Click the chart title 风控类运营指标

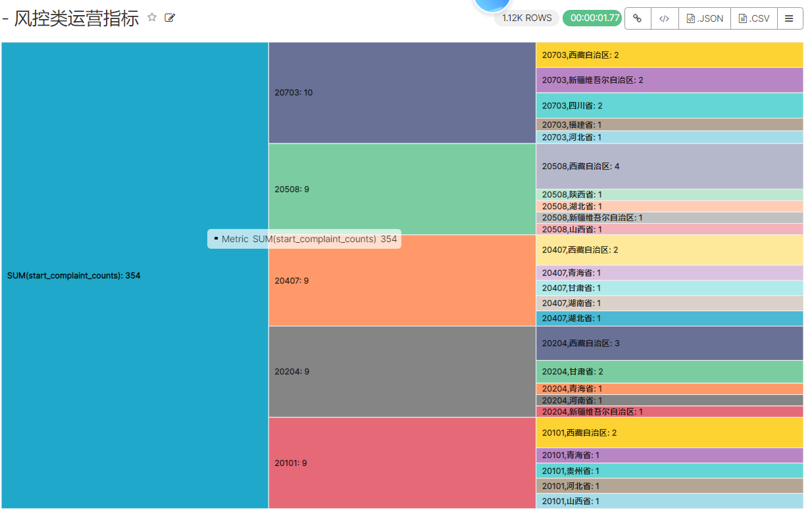pos(76,18)
